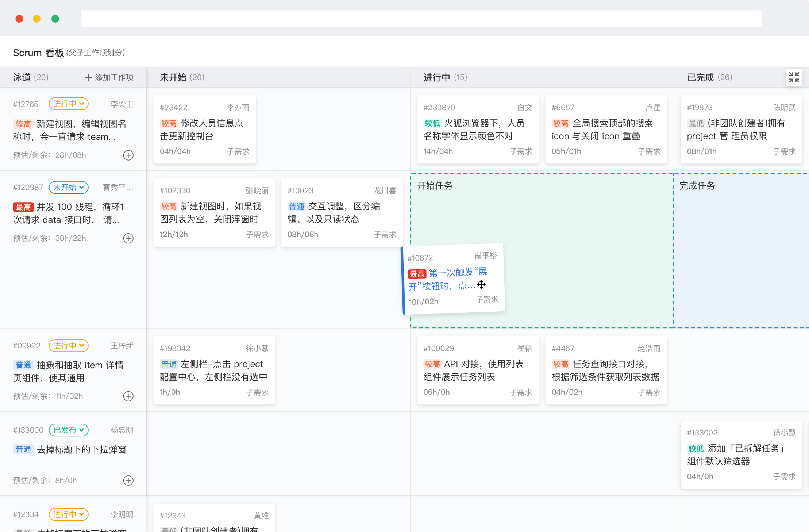Open card #4467 任务查询接口对接
Screen dimensions: 809x532
coord(606,370)
